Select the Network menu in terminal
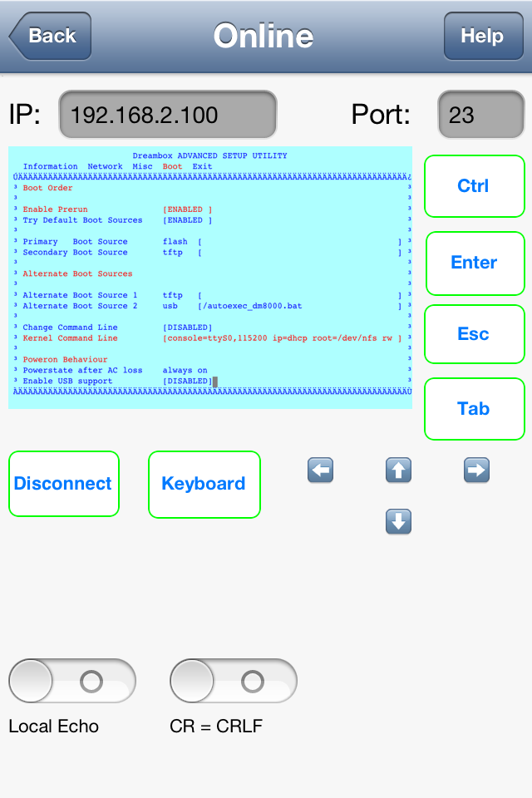 105,166
